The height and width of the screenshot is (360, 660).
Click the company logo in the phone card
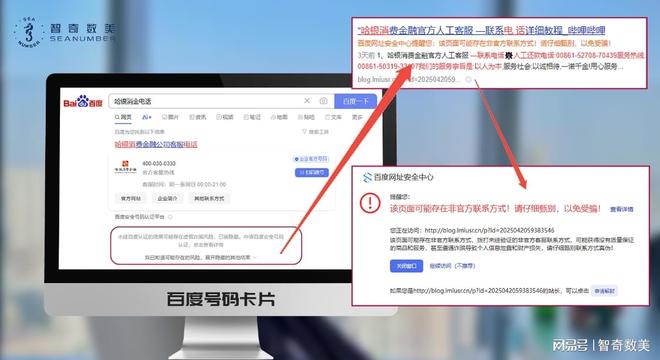(x=126, y=167)
